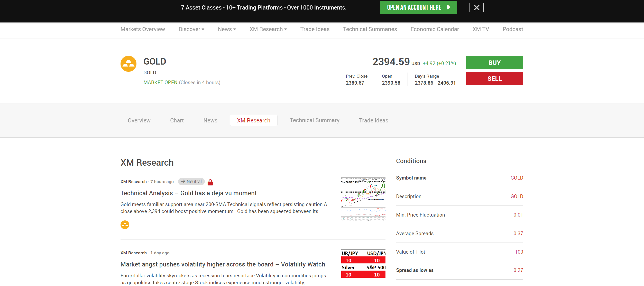
Task: Open XM TV
Action: [481, 29]
